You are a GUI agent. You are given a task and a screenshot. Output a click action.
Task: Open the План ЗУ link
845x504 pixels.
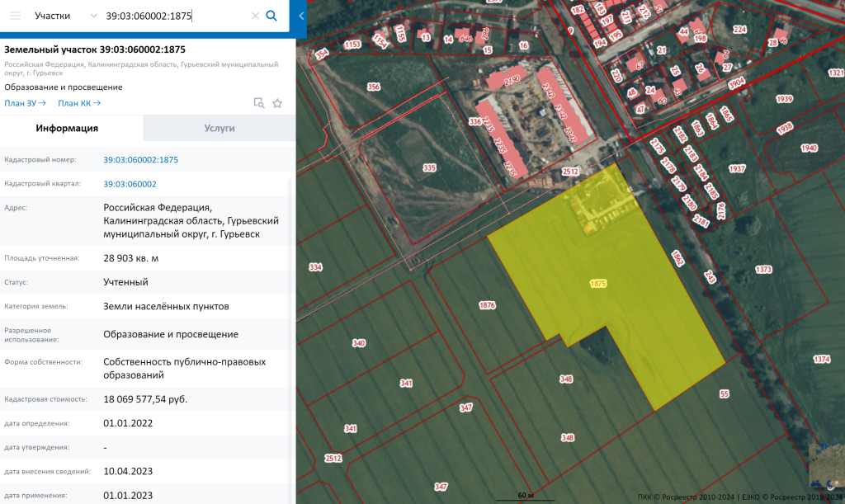tap(25, 103)
